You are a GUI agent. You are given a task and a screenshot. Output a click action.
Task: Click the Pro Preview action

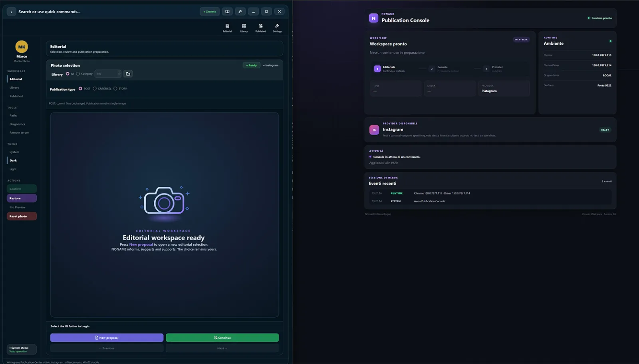pos(18,207)
